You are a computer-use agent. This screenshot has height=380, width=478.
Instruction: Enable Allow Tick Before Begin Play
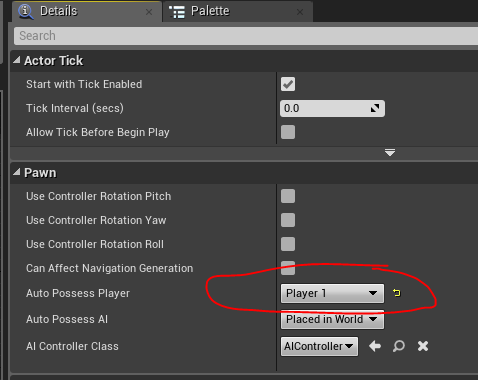click(x=288, y=132)
